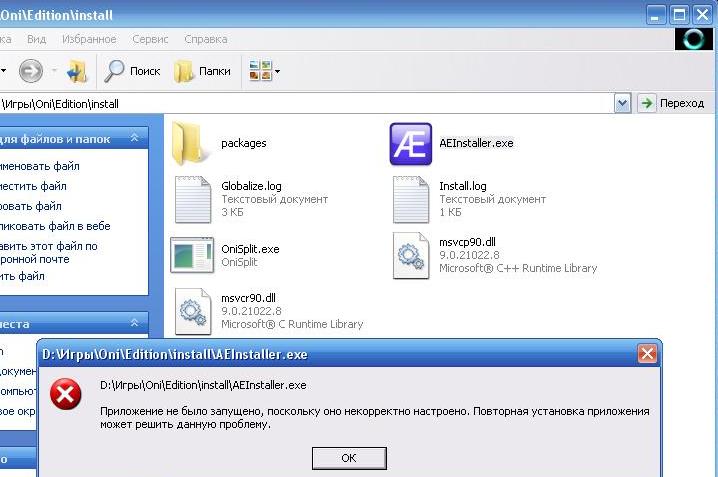Collapse the file and folder tasks panel

tap(133, 139)
